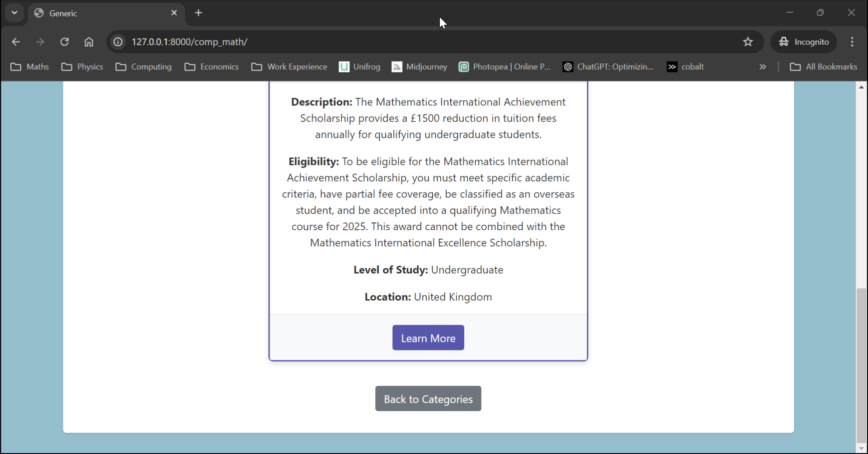Click the browser forward arrow
Image resolution: width=868 pixels, height=454 pixels.
[x=40, y=42]
